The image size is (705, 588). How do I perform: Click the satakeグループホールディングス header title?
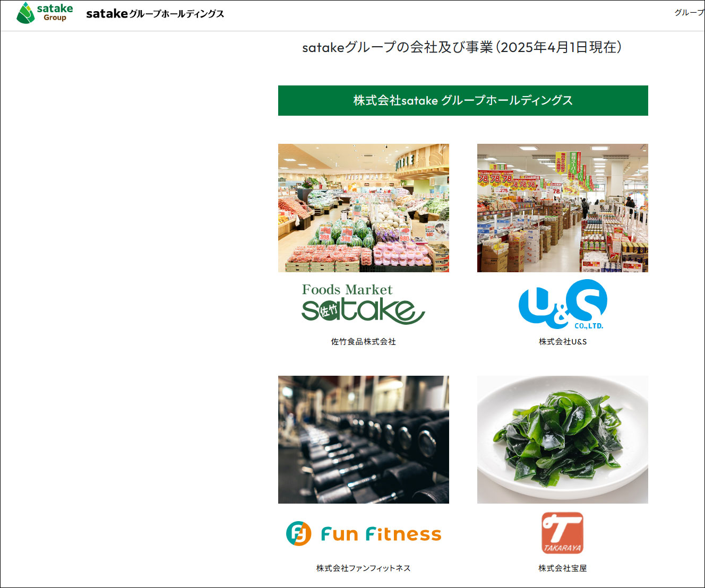[155, 14]
